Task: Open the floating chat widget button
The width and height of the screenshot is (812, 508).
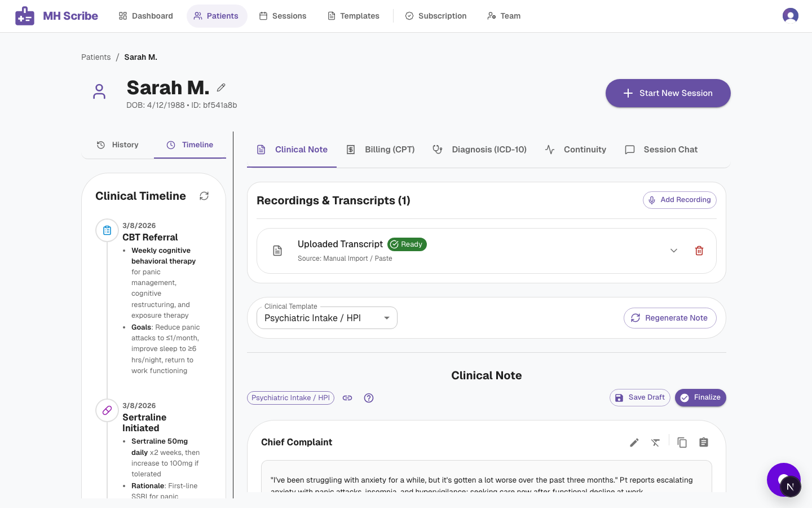Action: (784, 480)
